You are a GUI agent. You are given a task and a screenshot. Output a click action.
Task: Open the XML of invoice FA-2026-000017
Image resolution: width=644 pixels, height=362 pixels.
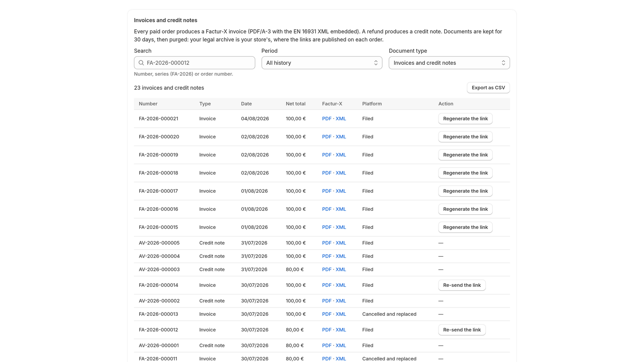[x=341, y=191]
